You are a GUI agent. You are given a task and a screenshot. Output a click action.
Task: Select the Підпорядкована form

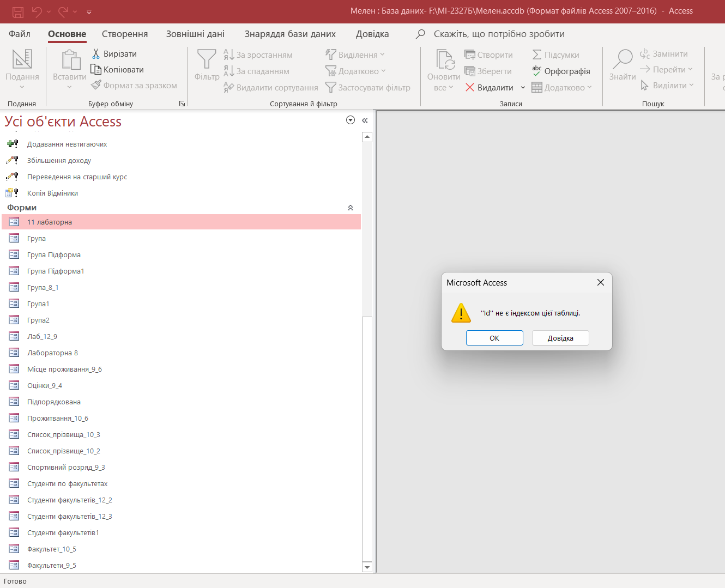pyautogui.click(x=182, y=402)
